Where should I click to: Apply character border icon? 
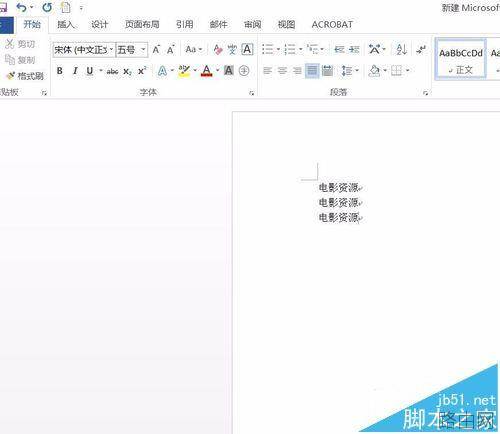click(x=247, y=49)
